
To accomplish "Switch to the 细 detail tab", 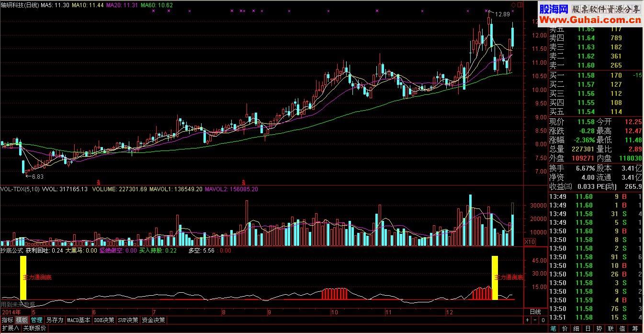I will 577,329.
